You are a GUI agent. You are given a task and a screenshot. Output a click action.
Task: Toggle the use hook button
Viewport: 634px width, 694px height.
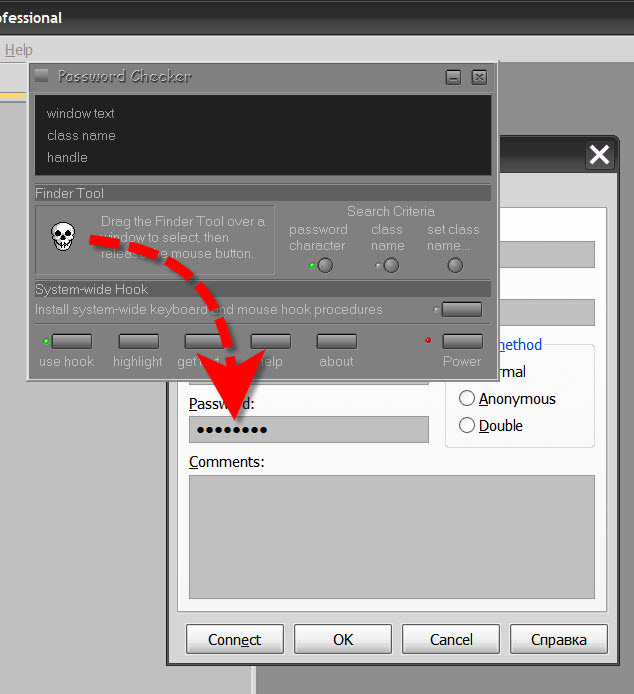click(x=71, y=341)
